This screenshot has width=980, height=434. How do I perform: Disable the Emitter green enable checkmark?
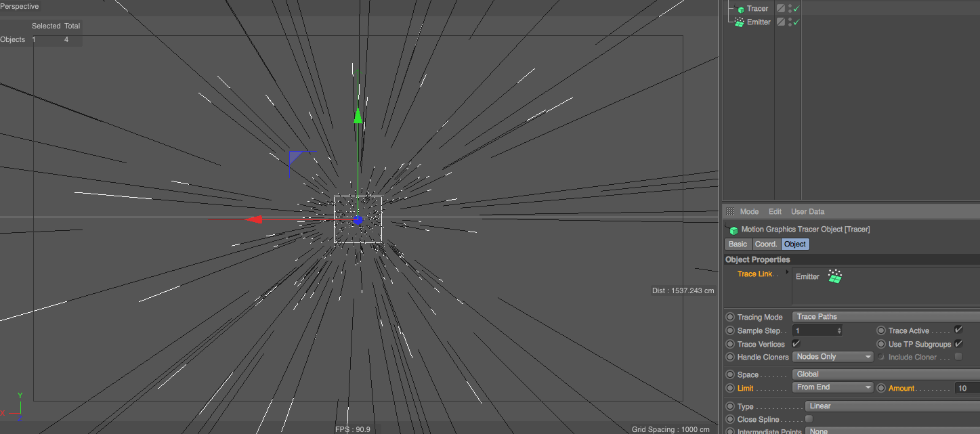click(x=796, y=22)
